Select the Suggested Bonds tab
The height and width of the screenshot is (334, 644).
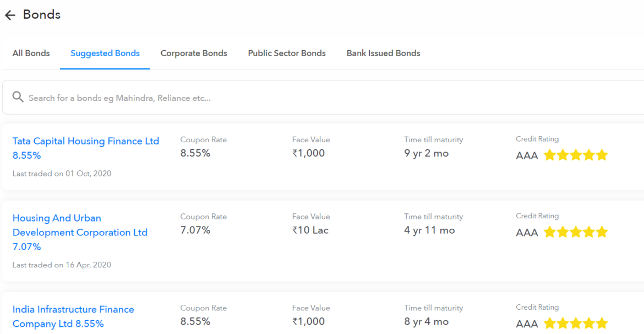pos(105,53)
